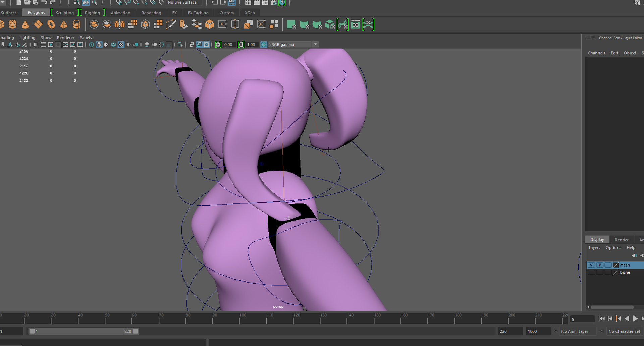The height and width of the screenshot is (346, 644).
Task: Toggle wireframe display in viewport toolbar
Action: [x=92, y=45]
